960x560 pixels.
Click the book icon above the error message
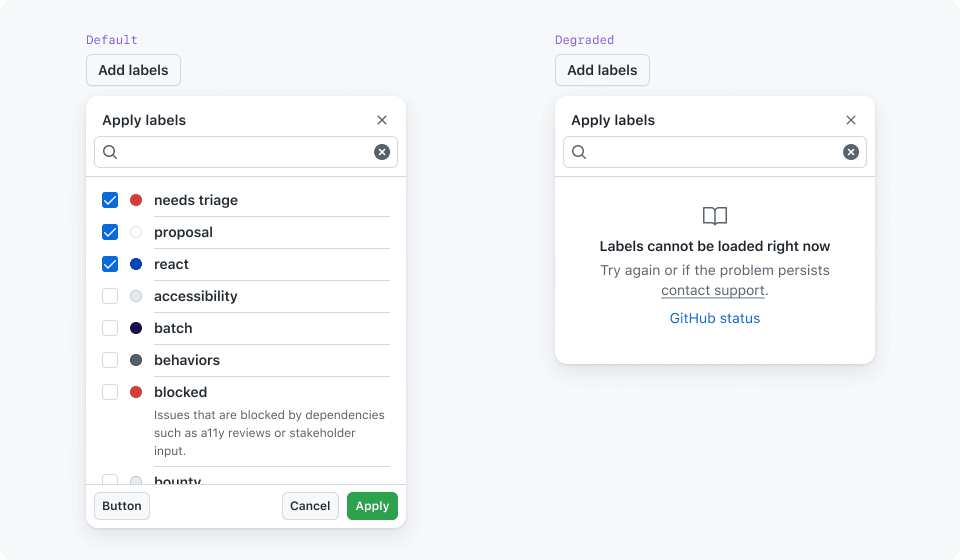click(x=714, y=216)
